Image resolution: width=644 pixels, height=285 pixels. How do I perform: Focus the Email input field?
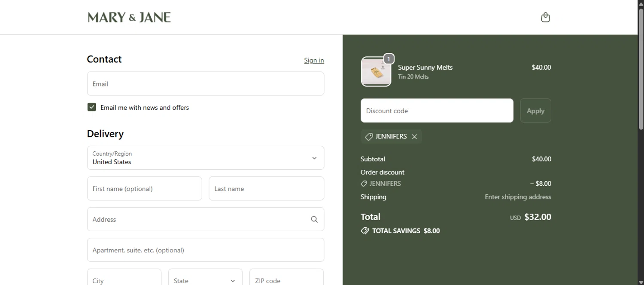206,83
